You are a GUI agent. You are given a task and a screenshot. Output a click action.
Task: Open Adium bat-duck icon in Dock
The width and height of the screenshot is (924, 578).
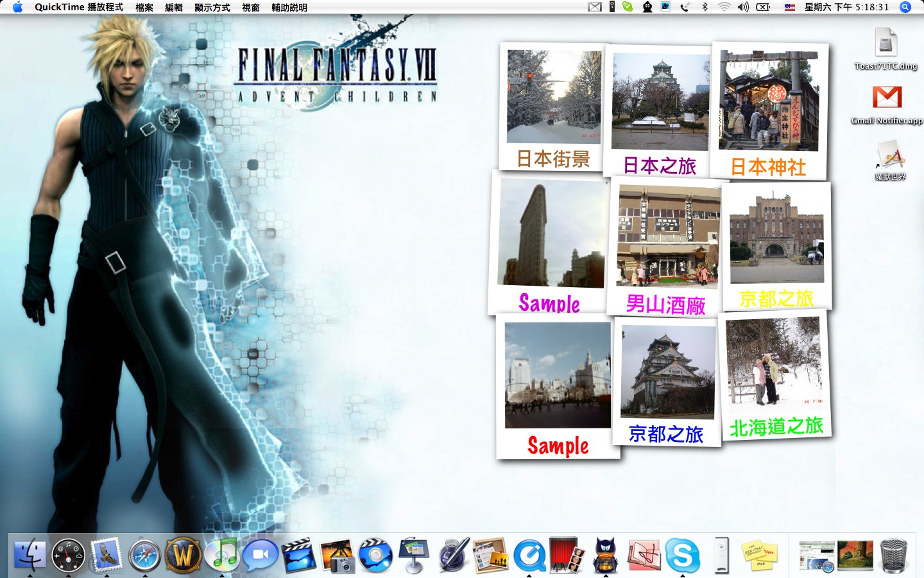[x=605, y=555]
